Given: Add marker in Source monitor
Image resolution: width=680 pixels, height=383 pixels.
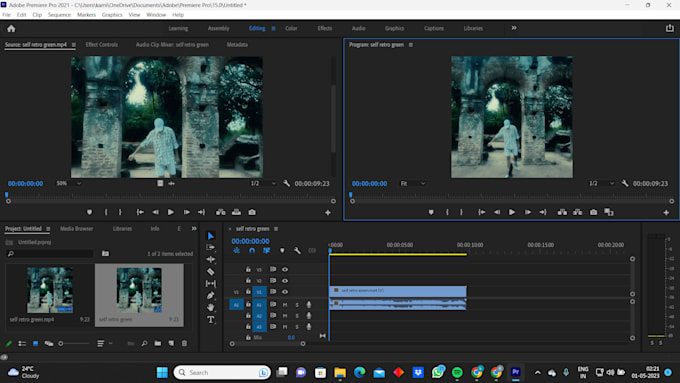Looking at the screenshot, I should click(x=89, y=212).
